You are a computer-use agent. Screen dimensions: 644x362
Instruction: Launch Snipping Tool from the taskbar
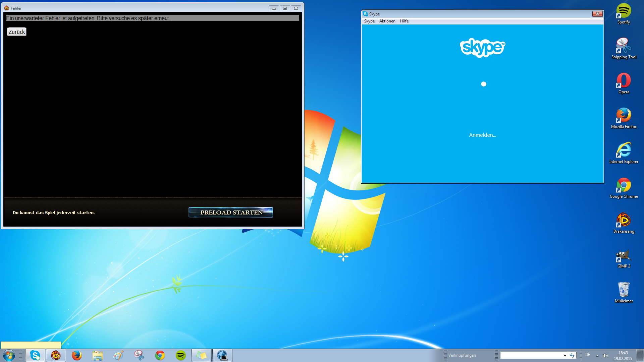(x=139, y=355)
